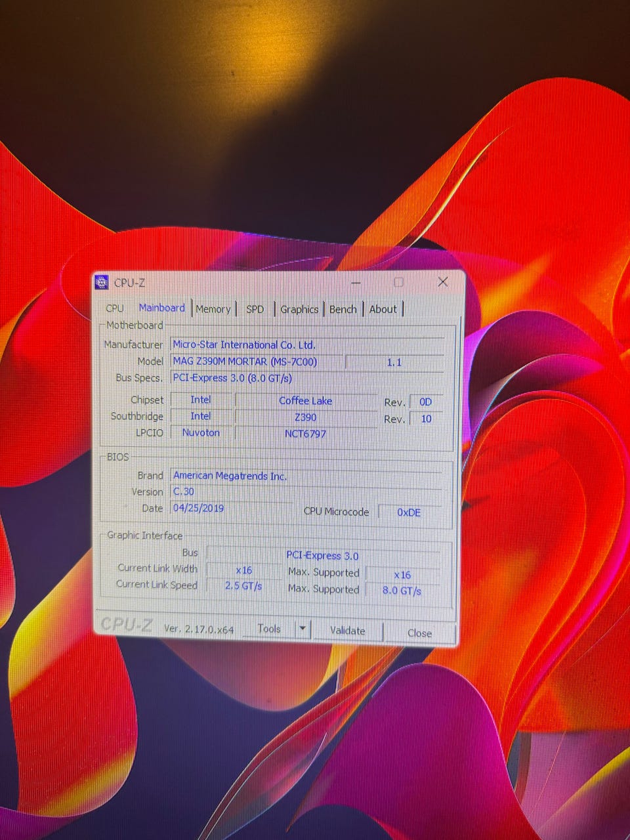
Task: Click the Mainboard tab
Action: [x=161, y=308]
